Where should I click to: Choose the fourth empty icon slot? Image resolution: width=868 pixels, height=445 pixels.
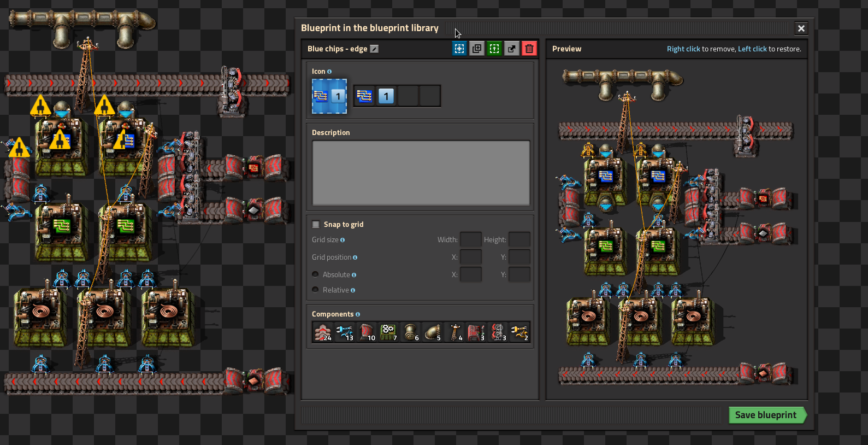[x=430, y=96]
